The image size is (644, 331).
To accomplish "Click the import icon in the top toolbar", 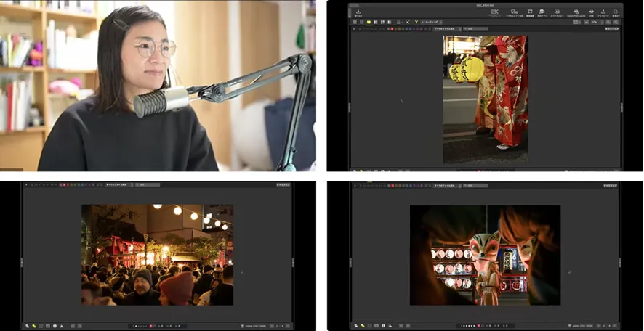I will pyautogui.click(x=358, y=13).
